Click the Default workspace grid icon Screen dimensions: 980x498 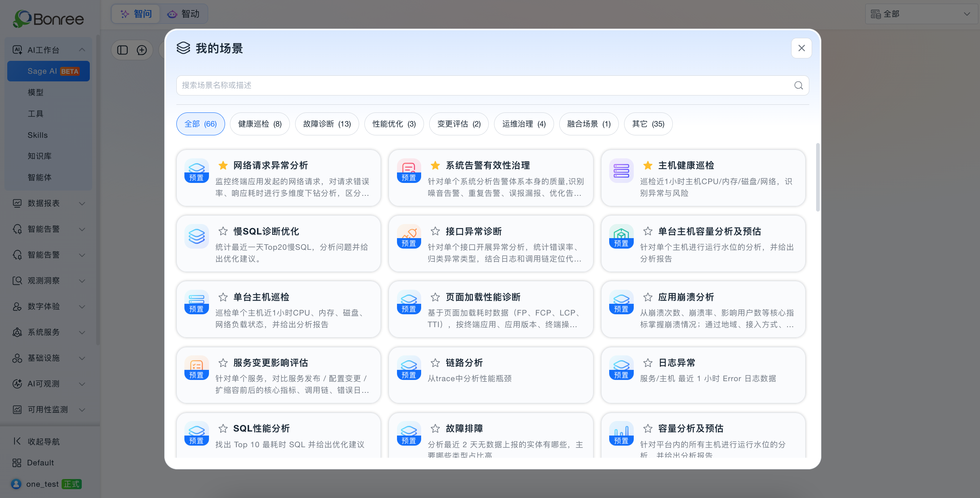(x=17, y=463)
